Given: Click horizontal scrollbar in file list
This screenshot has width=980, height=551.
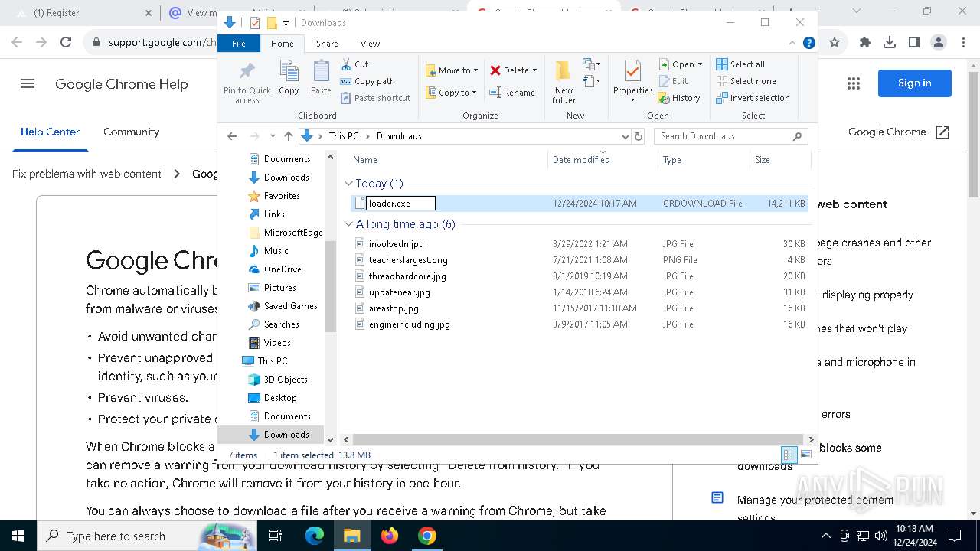Looking at the screenshot, I should pos(577,440).
